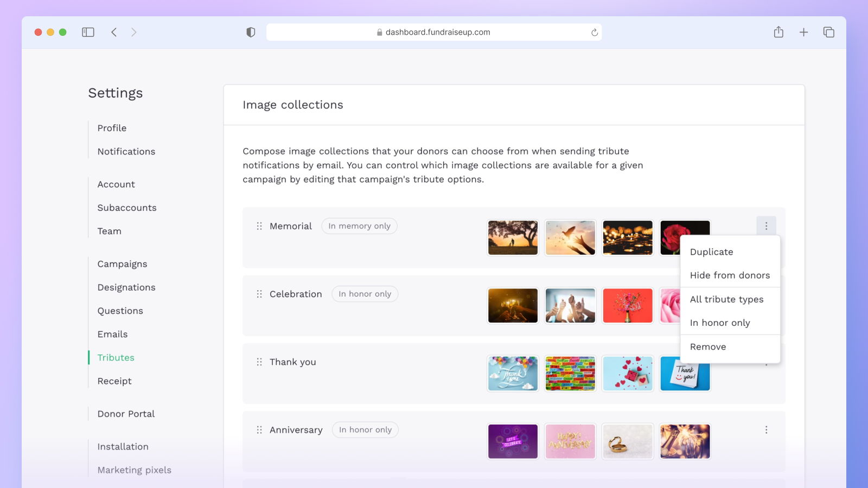Grab the Memorial row drag handle
Image resolution: width=868 pixels, height=488 pixels.
[259, 226]
